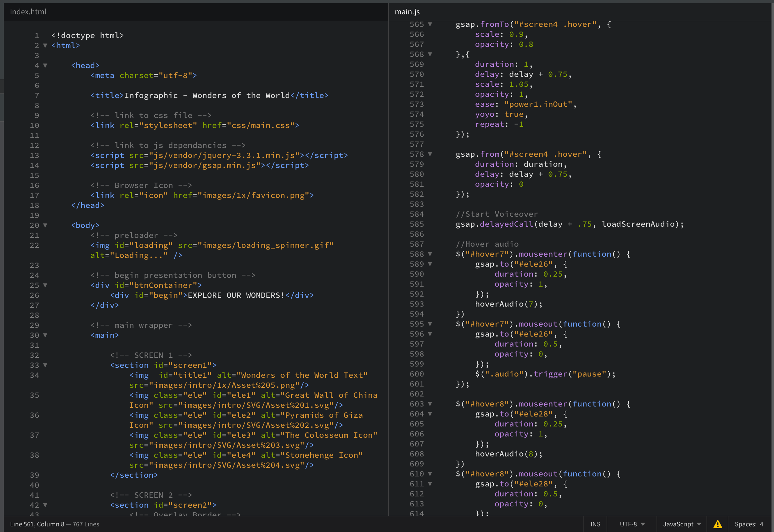
Task: Fold the btnContainer div on line 25
Action: coord(45,285)
